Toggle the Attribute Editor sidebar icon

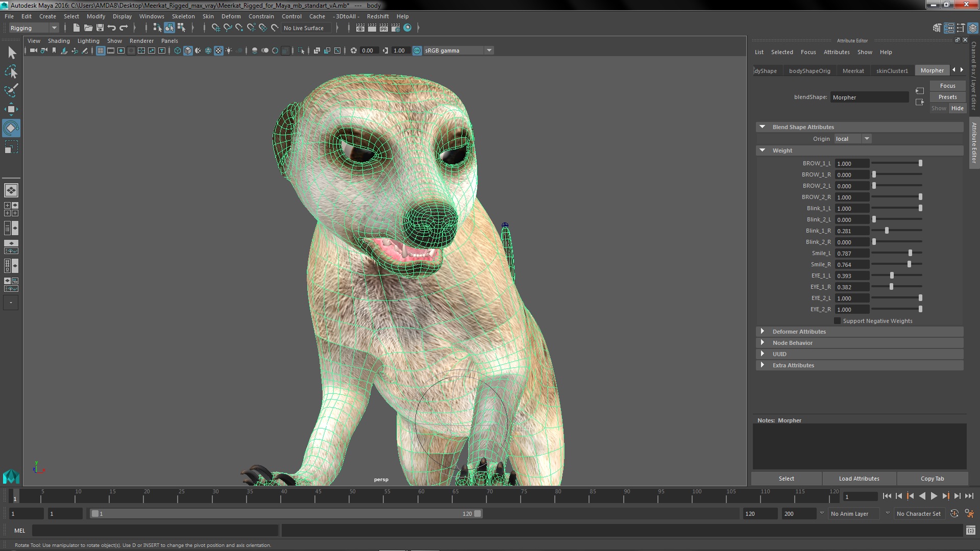click(x=949, y=28)
